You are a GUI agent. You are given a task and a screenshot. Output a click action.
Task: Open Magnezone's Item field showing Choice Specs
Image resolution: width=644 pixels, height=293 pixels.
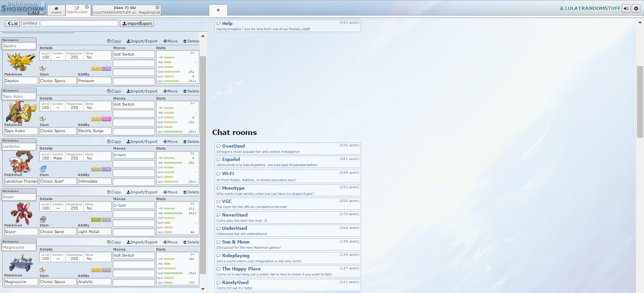coord(58,282)
